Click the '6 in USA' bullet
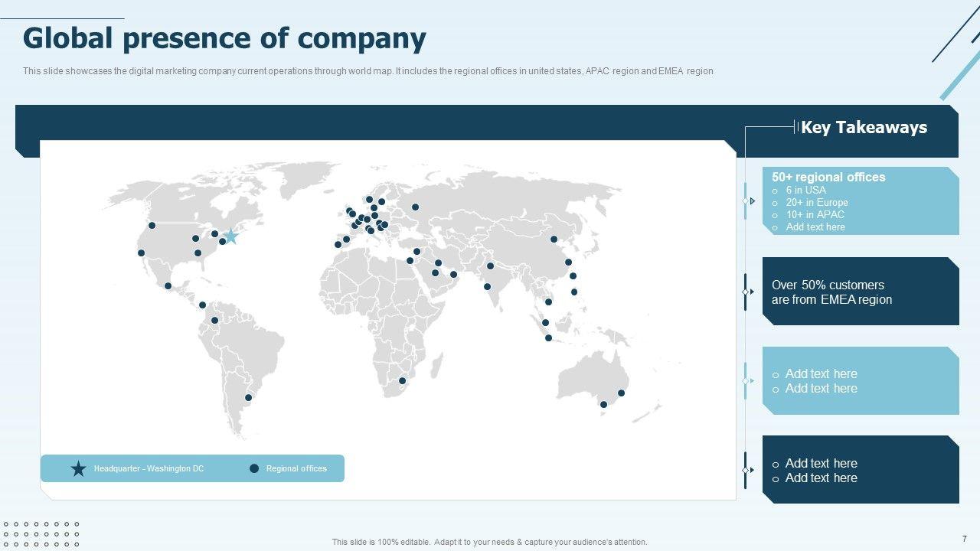Image resolution: width=980 pixels, height=551 pixels. [806, 190]
